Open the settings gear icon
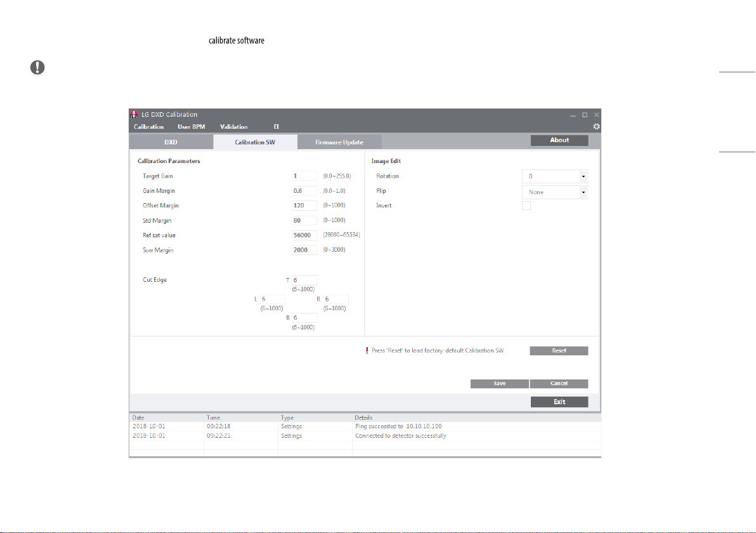 pyautogui.click(x=596, y=126)
